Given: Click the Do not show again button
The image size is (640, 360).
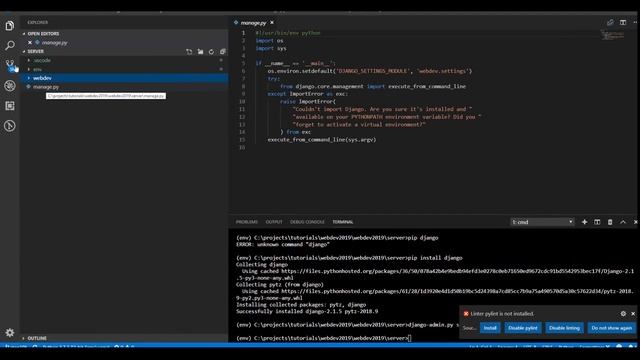Looking at the screenshot, I should pyautogui.click(x=611, y=328).
